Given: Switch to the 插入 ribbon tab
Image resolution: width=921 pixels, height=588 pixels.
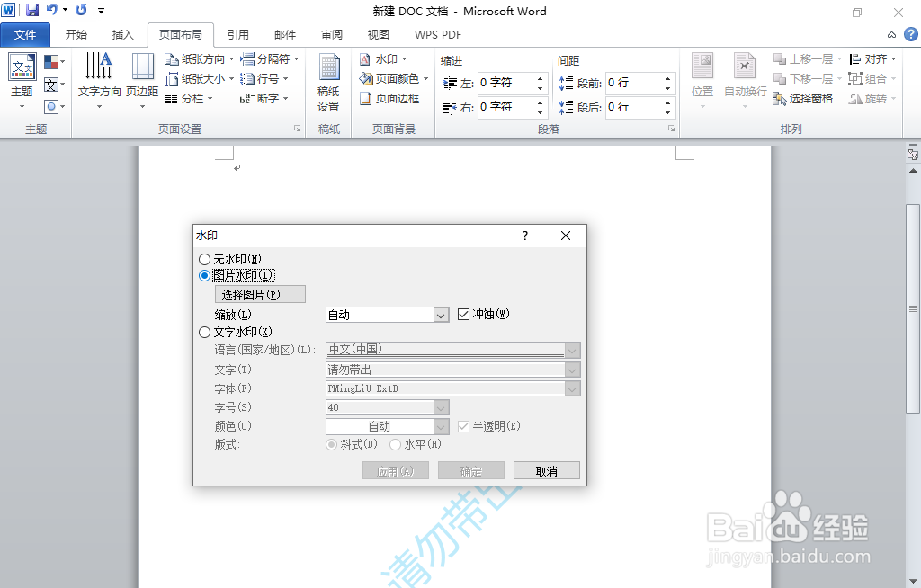Looking at the screenshot, I should [x=122, y=34].
